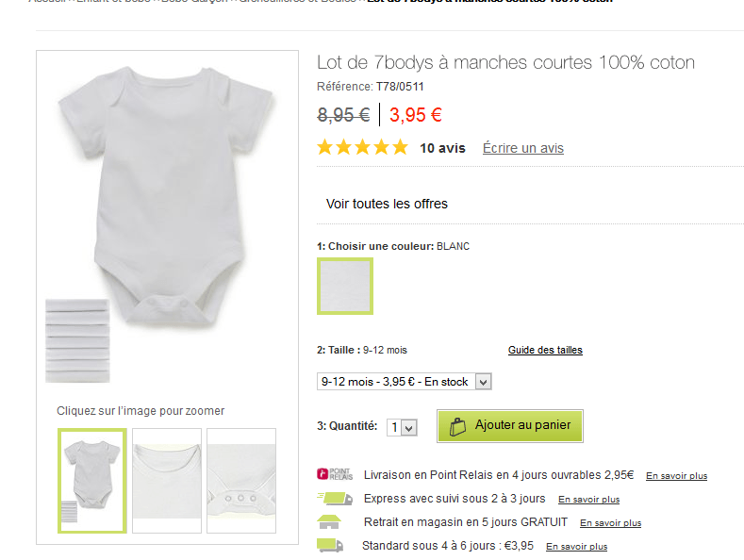The image size is (744, 560).
Task: View the snap-buttons close-up thumbnail
Action: (241, 481)
